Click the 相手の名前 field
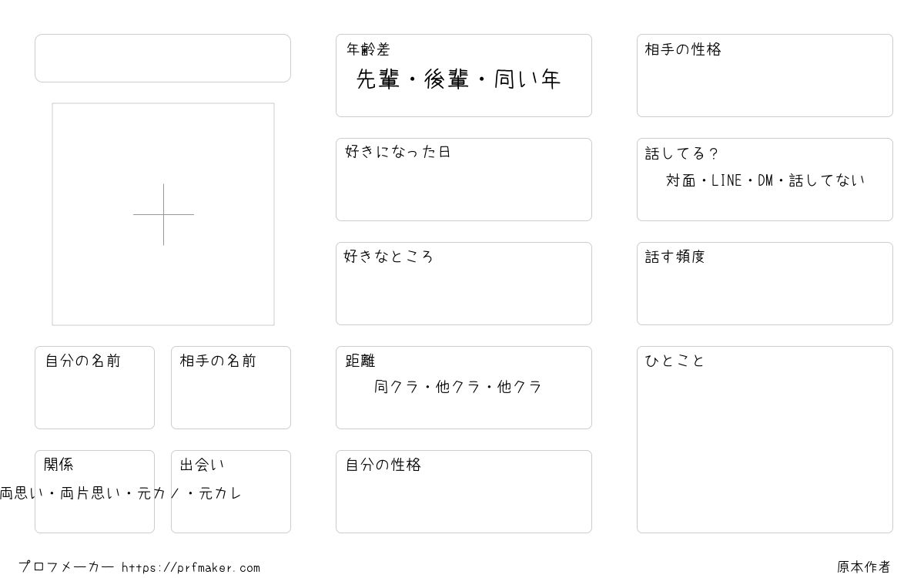 point(231,388)
